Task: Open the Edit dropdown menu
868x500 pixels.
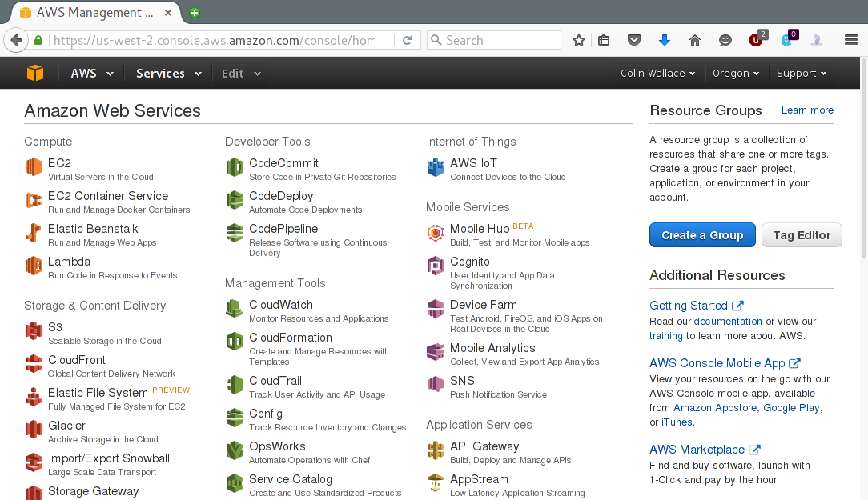Action: pos(241,74)
